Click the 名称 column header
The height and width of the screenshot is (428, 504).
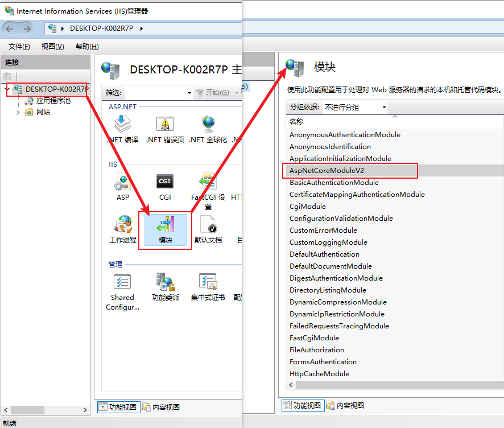click(x=296, y=122)
